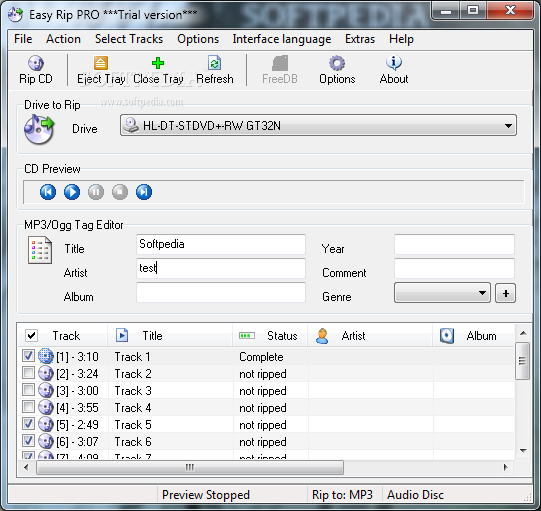Viewport: 541px width, 511px height.
Task: Skip to next track in CD Preview
Action: [x=144, y=192]
